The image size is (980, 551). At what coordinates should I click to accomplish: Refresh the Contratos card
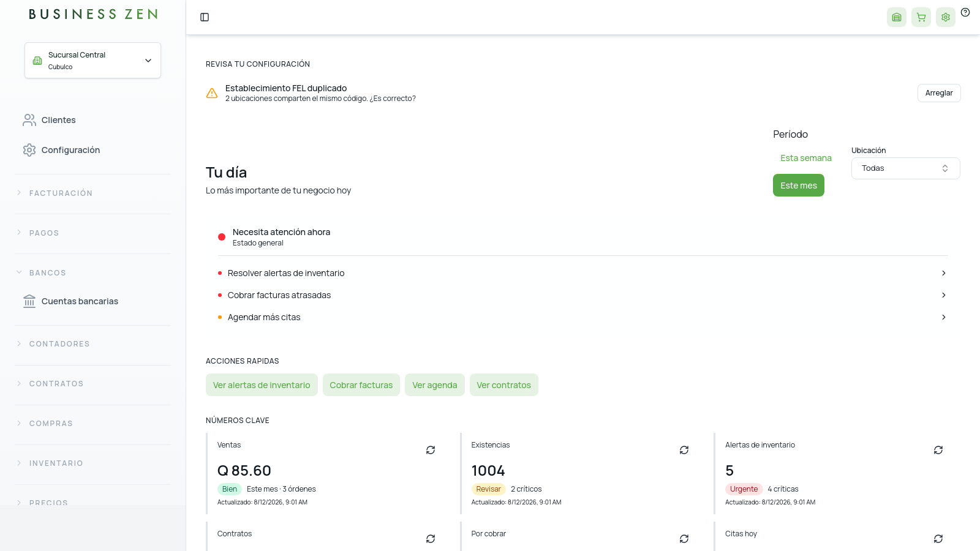431,539
